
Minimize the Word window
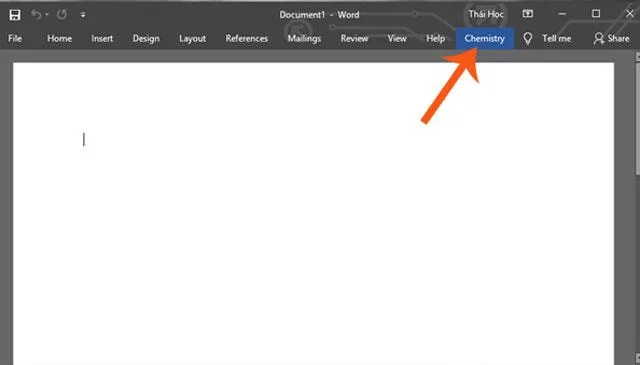[562, 14]
